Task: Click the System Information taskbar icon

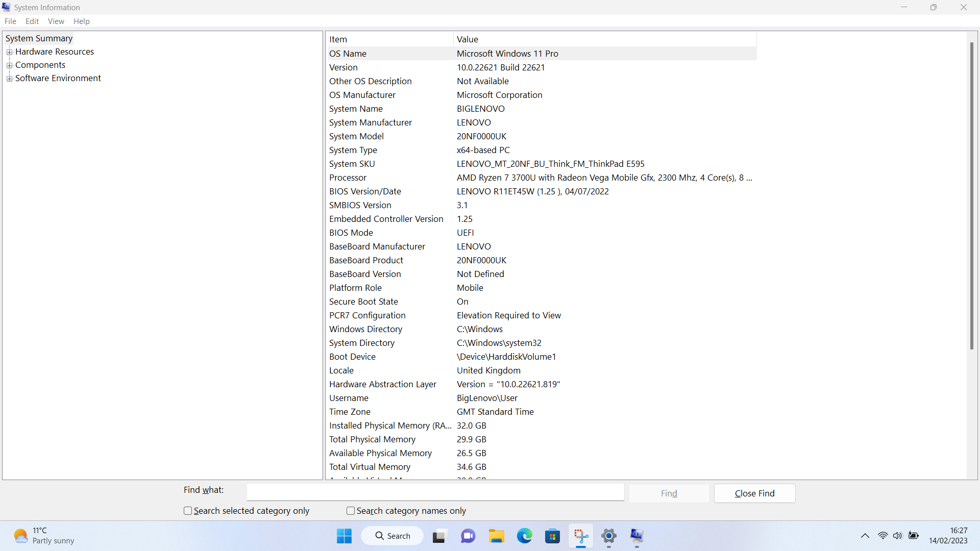Action: tap(636, 536)
